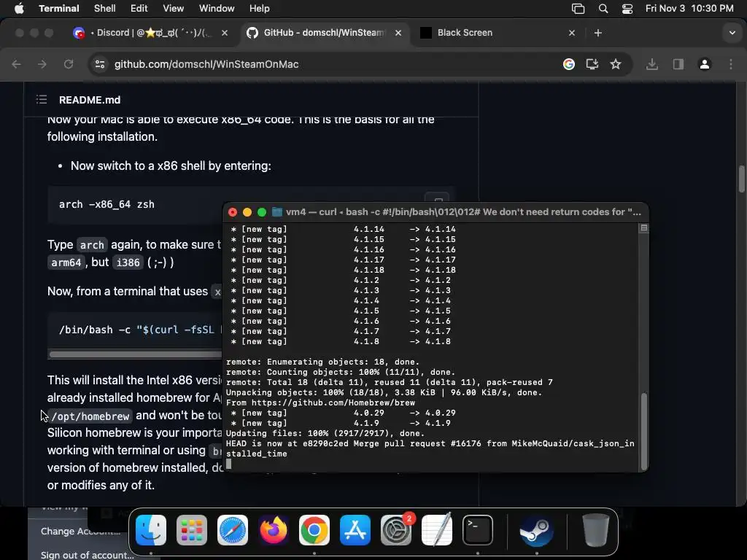Go back in Chrome
The width and height of the screenshot is (747, 560).
point(16,64)
